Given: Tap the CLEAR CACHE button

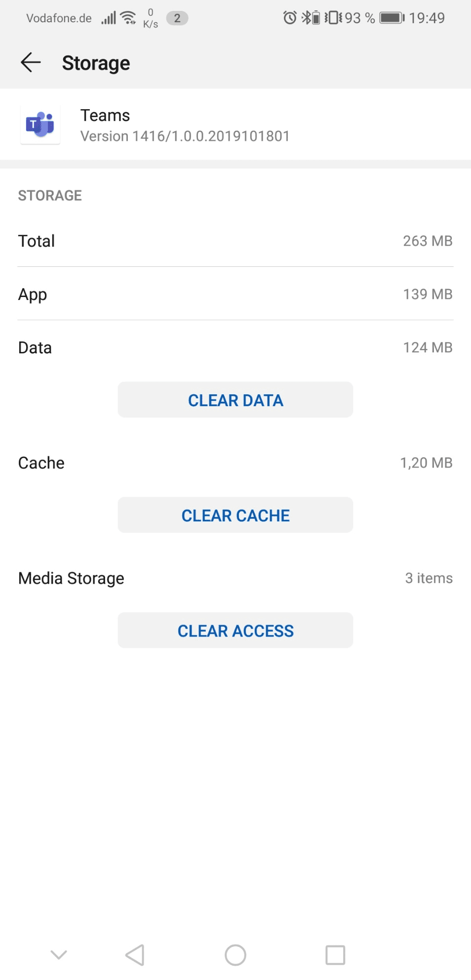Looking at the screenshot, I should (x=235, y=515).
